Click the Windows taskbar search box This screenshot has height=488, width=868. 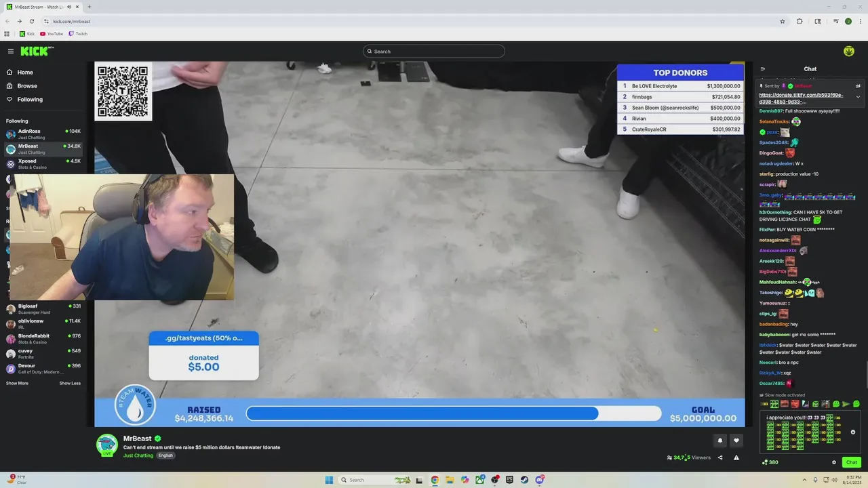[x=374, y=480]
